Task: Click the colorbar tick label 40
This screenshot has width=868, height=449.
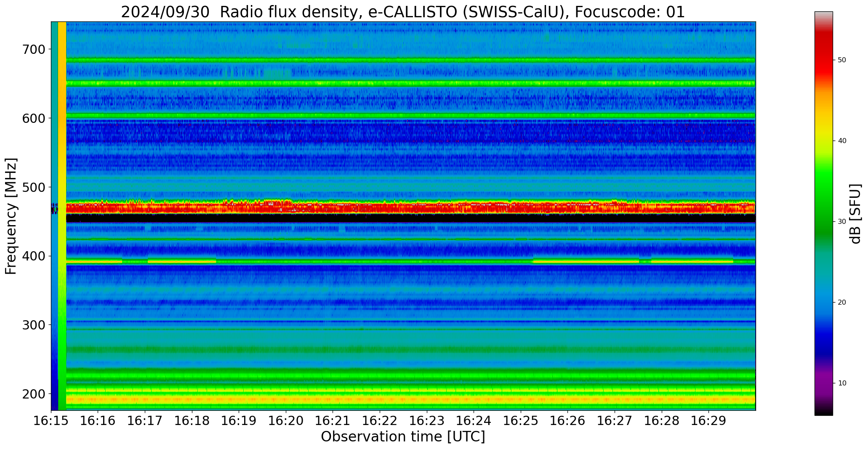Action: (x=842, y=141)
